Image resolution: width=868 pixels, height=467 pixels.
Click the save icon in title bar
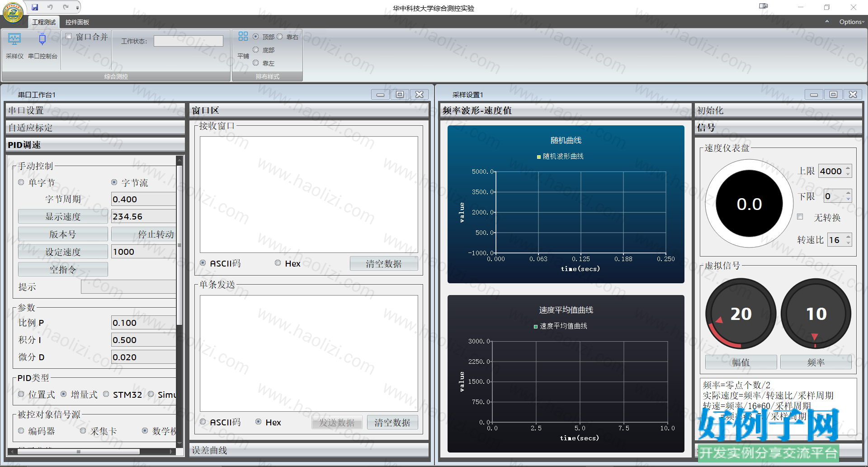pyautogui.click(x=35, y=7)
